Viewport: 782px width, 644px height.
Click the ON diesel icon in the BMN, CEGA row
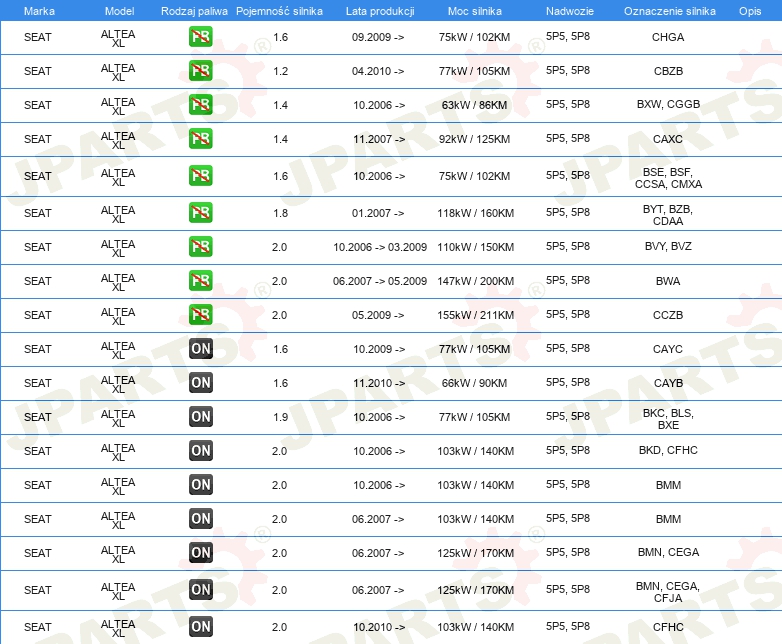point(200,552)
